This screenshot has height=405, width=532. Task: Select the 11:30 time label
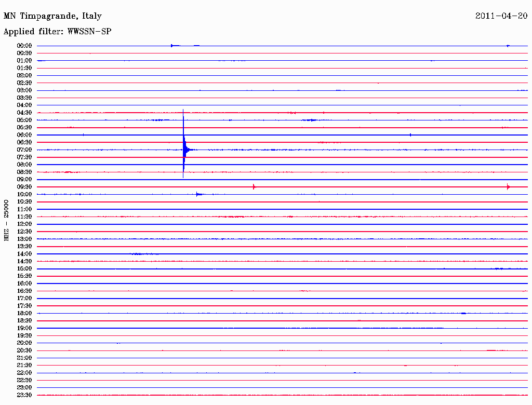coord(24,217)
